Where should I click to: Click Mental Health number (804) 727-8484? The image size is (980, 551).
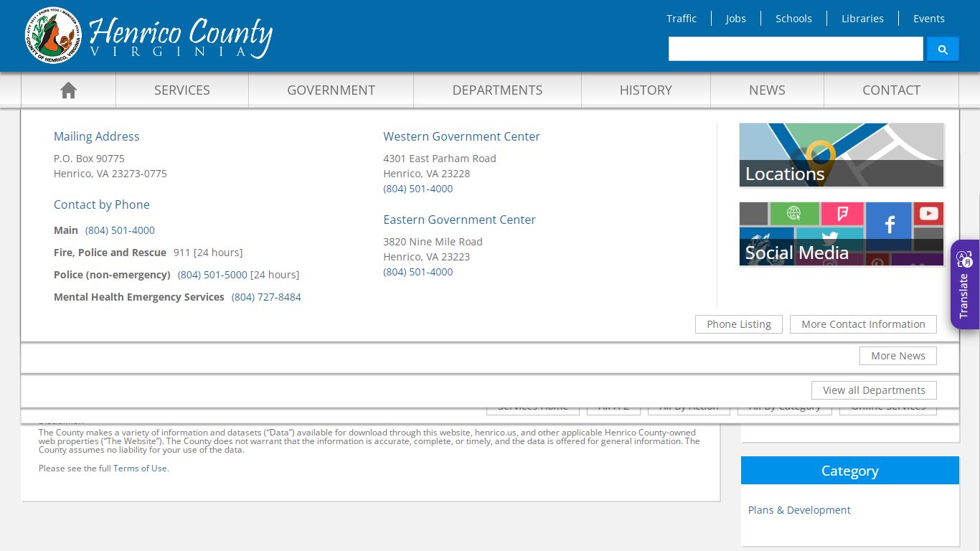tap(266, 297)
